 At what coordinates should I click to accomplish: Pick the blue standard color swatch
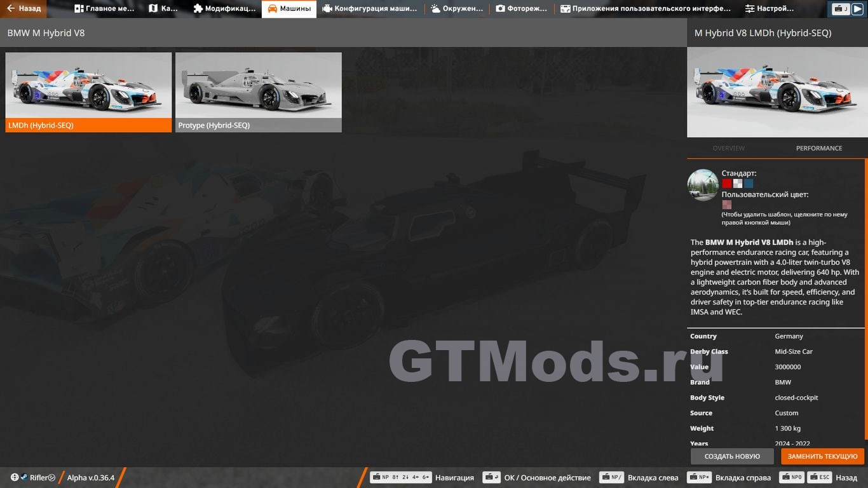(x=749, y=184)
